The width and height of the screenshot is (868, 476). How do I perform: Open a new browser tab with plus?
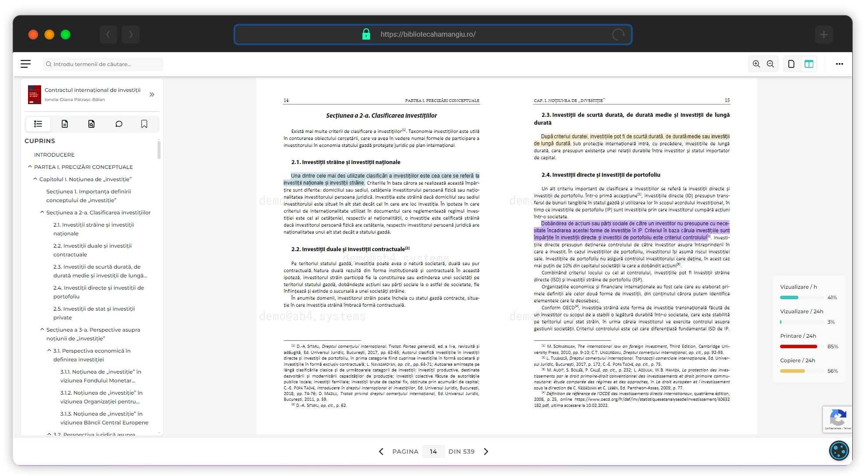pos(823,35)
